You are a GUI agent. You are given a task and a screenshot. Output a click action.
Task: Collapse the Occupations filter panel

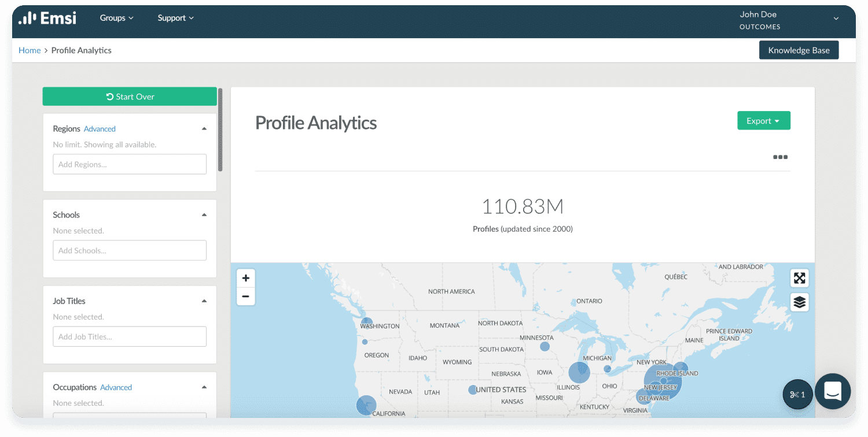[x=204, y=387]
